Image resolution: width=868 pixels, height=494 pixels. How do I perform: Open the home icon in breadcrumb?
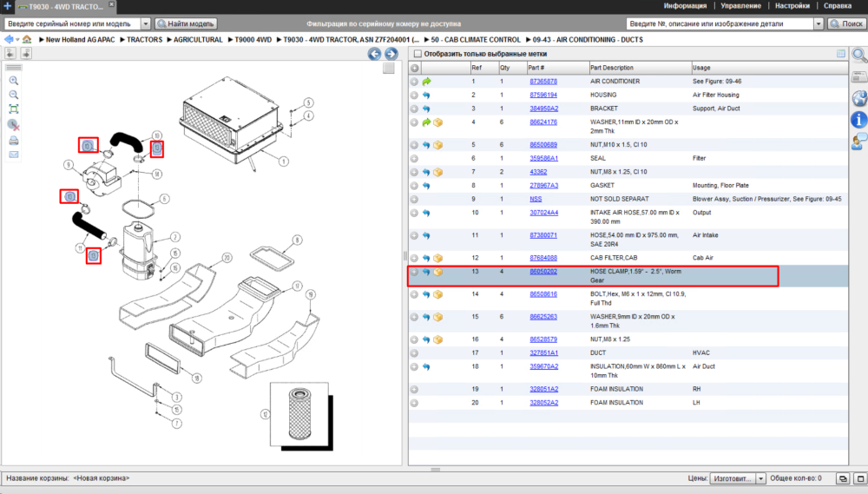pos(27,39)
